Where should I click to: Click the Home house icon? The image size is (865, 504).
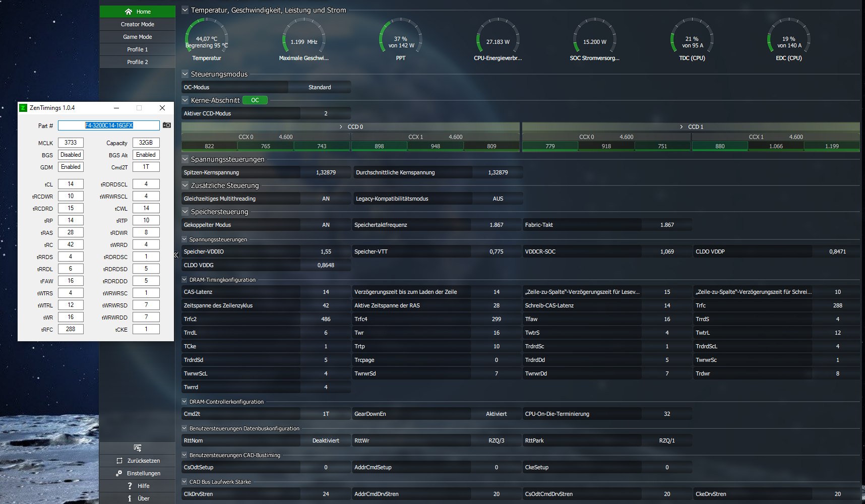tap(129, 12)
